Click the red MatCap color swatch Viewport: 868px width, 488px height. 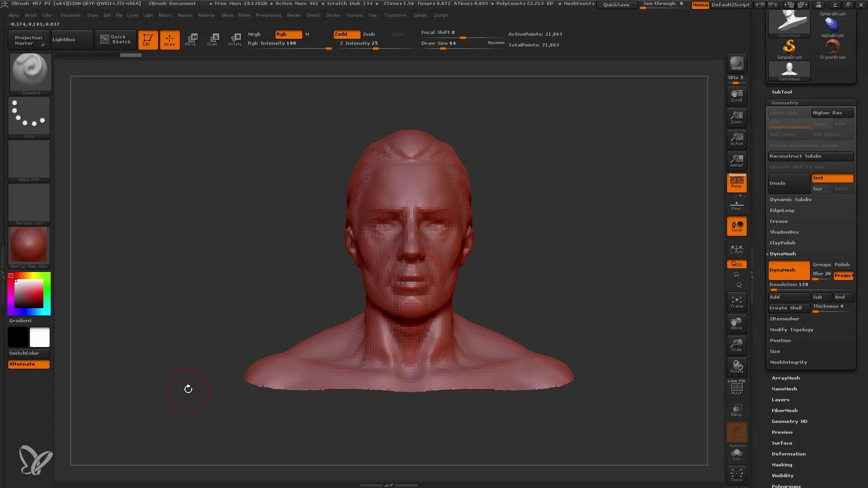pyautogui.click(x=29, y=245)
